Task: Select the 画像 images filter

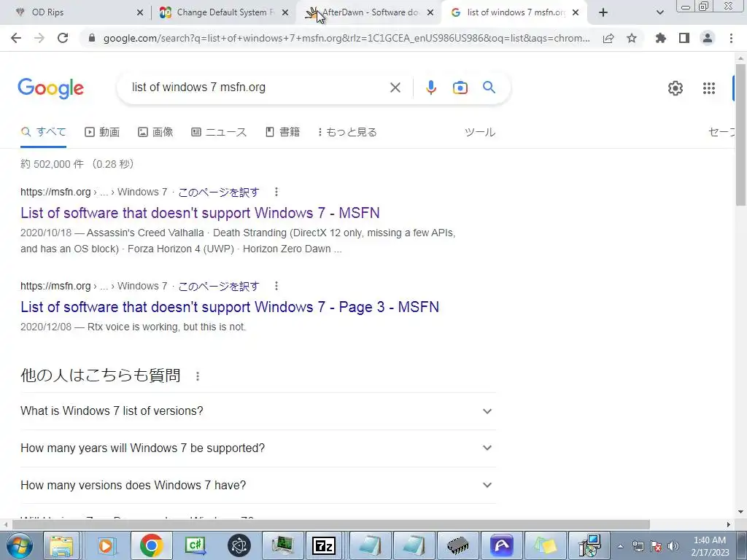Action: click(x=155, y=132)
